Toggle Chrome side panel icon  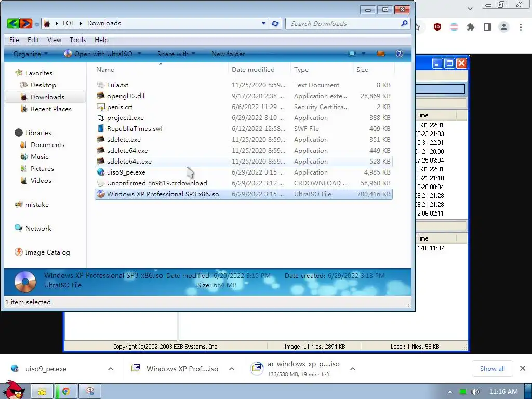pyautogui.click(x=487, y=27)
